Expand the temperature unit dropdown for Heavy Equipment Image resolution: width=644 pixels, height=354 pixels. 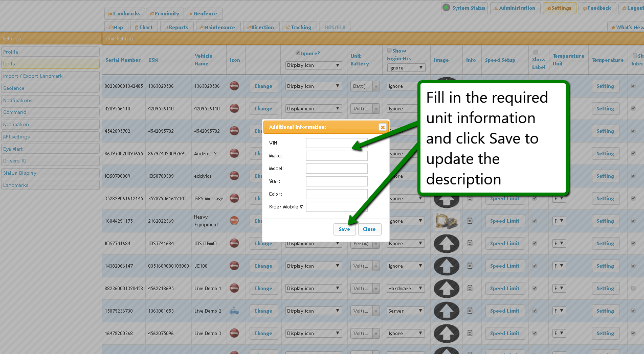tap(559, 221)
